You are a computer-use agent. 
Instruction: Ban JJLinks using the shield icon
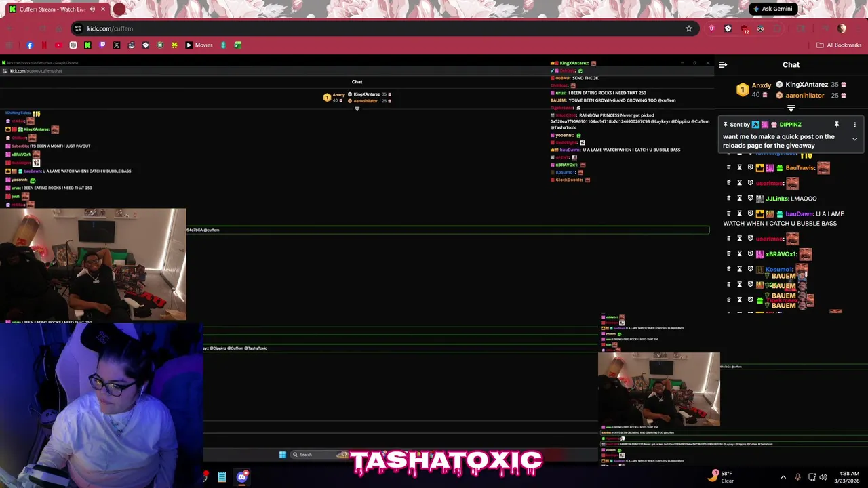coord(750,198)
